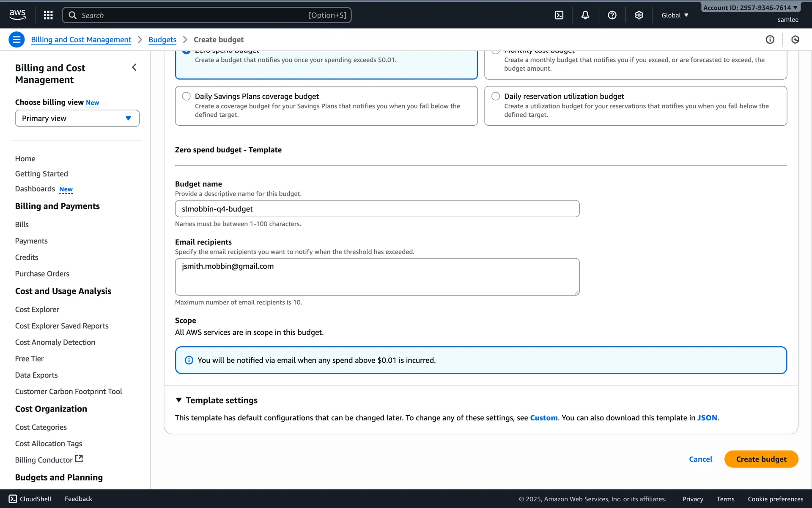
Task: Open the notifications bell
Action: click(x=585, y=15)
